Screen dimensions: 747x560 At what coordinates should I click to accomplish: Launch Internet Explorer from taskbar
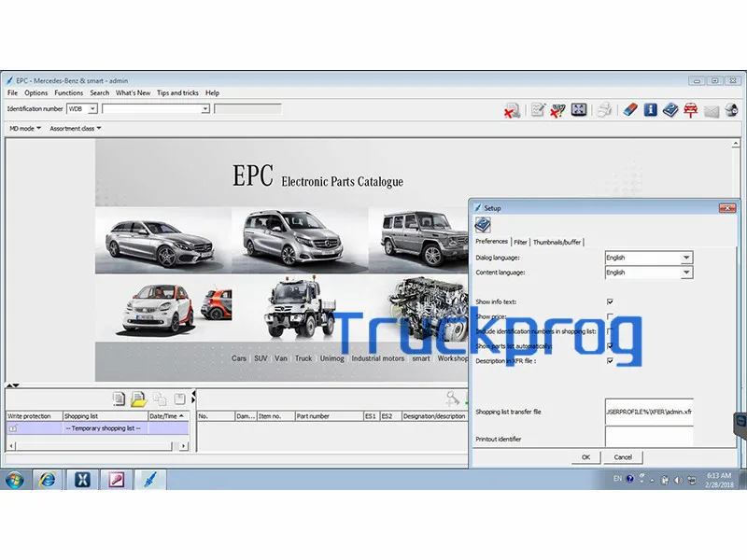(48, 480)
